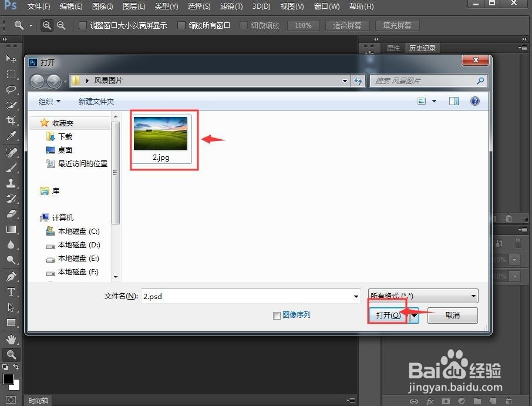Click the Open button in dialog

(x=389, y=316)
